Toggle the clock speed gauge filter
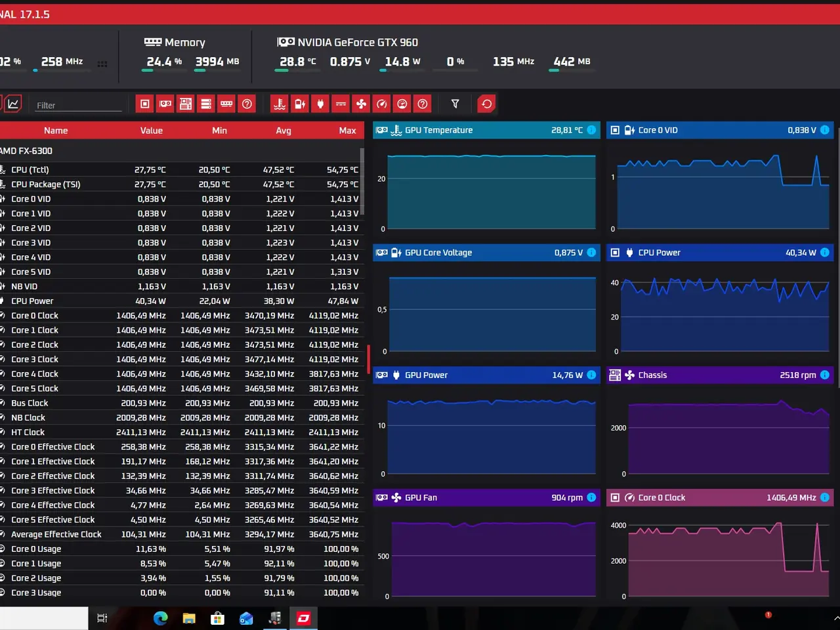This screenshot has height=630, width=840. [382, 104]
